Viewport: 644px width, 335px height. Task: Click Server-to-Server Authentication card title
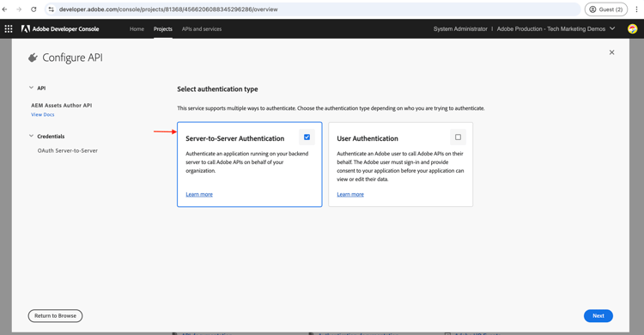[x=235, y=138]
